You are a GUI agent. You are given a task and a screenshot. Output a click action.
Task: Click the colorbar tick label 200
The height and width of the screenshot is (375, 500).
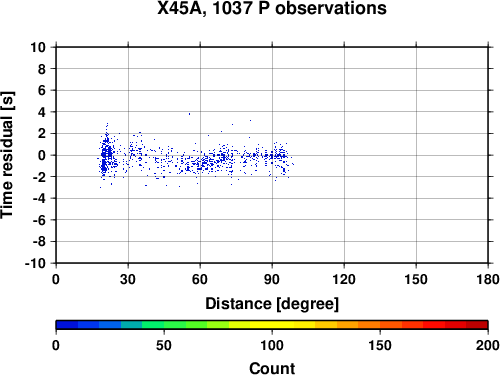pyautogui.click(x=488, y=345)
